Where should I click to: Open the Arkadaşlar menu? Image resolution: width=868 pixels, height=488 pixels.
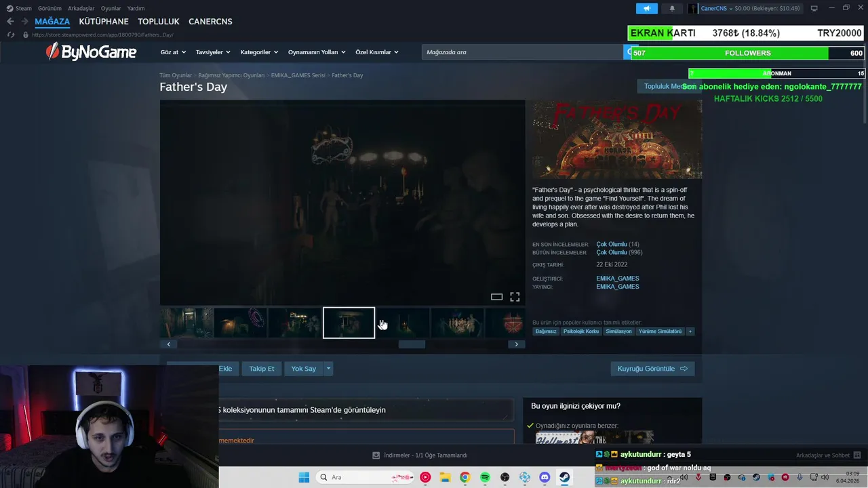click(81, 8)
